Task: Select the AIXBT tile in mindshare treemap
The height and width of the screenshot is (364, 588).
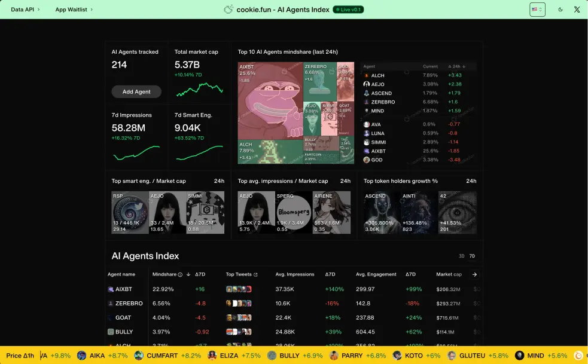Action: coord(270,101)
